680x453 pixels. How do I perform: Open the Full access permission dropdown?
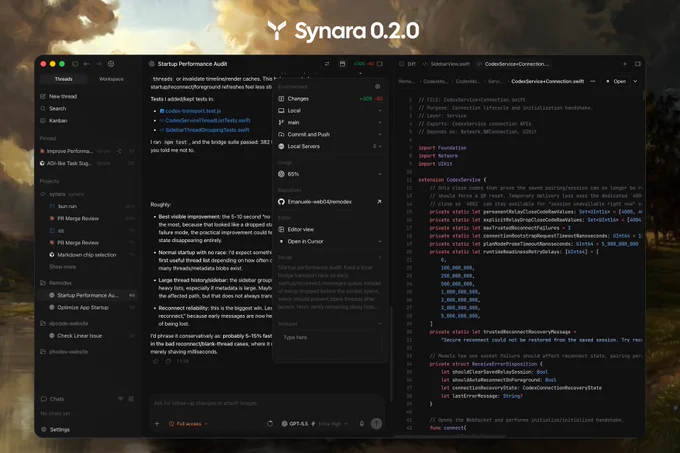point(188,424)
